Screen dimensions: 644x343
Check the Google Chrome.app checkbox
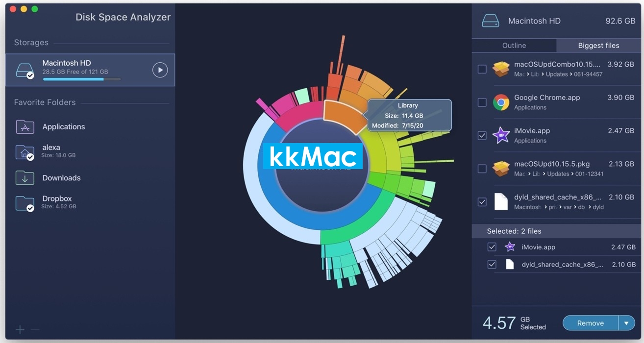click(x=482, y=102)
